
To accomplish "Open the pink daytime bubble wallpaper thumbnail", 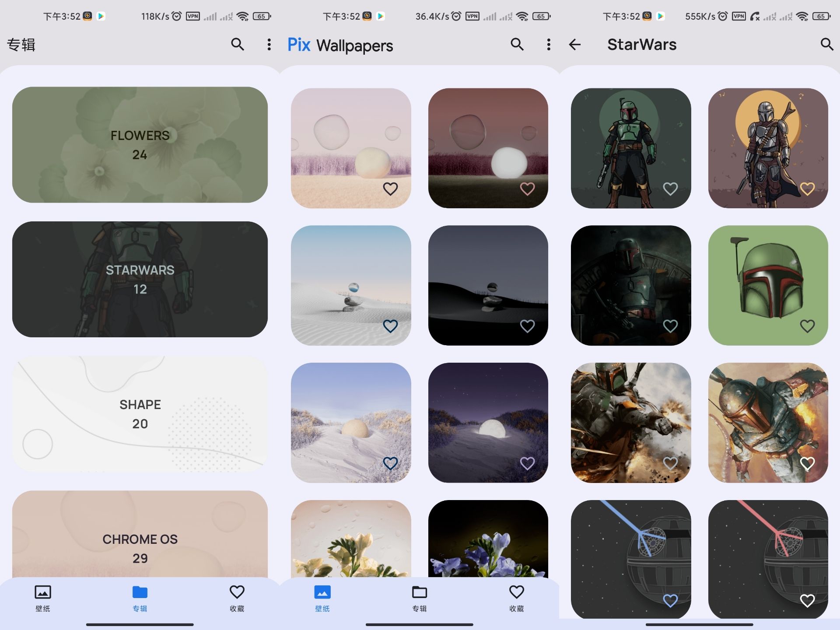I will (x=351, y=148).
